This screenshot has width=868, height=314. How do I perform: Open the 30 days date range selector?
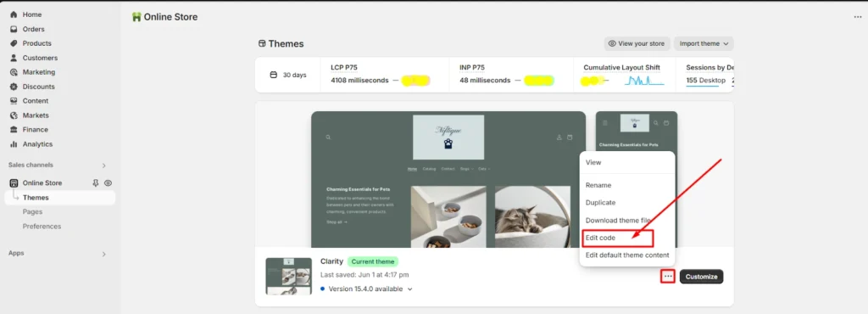click(x=288, y=75)
